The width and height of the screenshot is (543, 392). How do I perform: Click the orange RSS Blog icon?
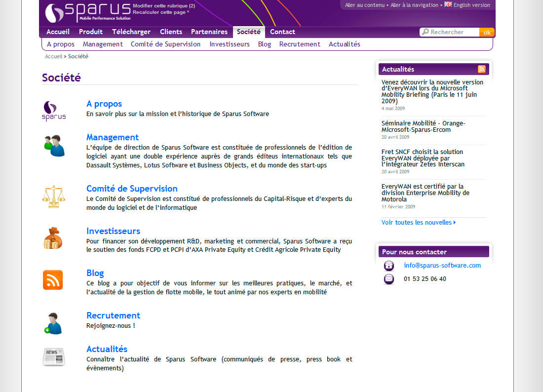53,280
